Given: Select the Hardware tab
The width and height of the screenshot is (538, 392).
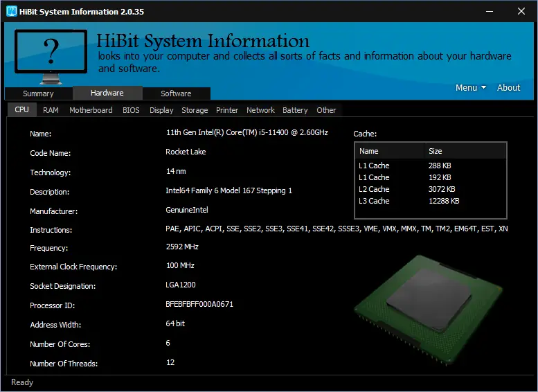Looking at the screenshot, I should pos(107,93).
